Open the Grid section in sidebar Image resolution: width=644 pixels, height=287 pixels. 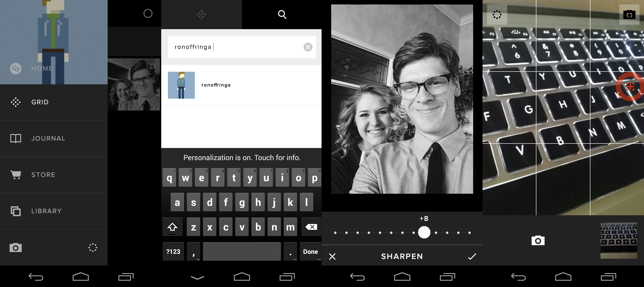point(40,102)
